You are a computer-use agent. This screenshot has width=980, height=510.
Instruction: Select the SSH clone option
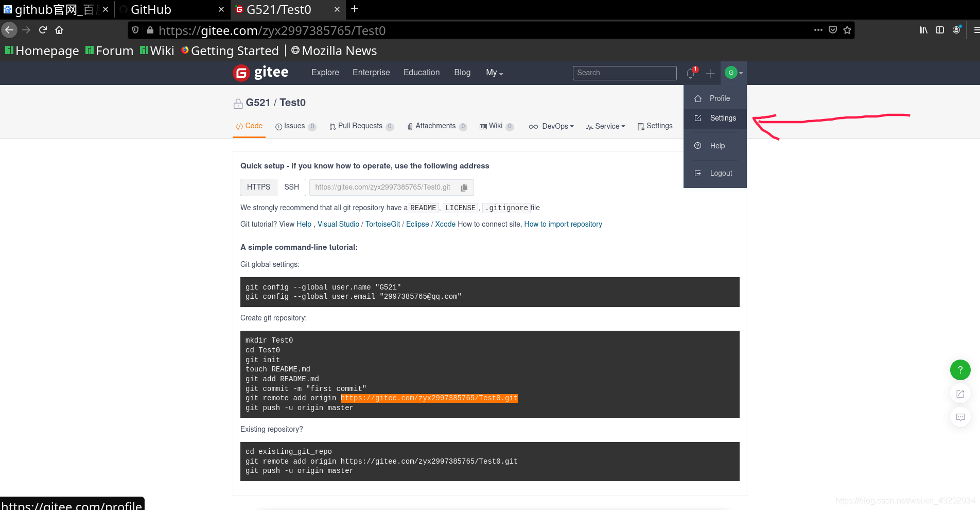tap(291, 187)
